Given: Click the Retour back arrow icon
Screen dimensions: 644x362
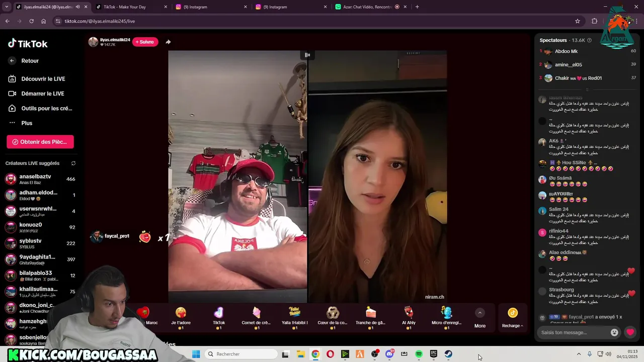Looking at the screenshot, I should coord(12,61).
